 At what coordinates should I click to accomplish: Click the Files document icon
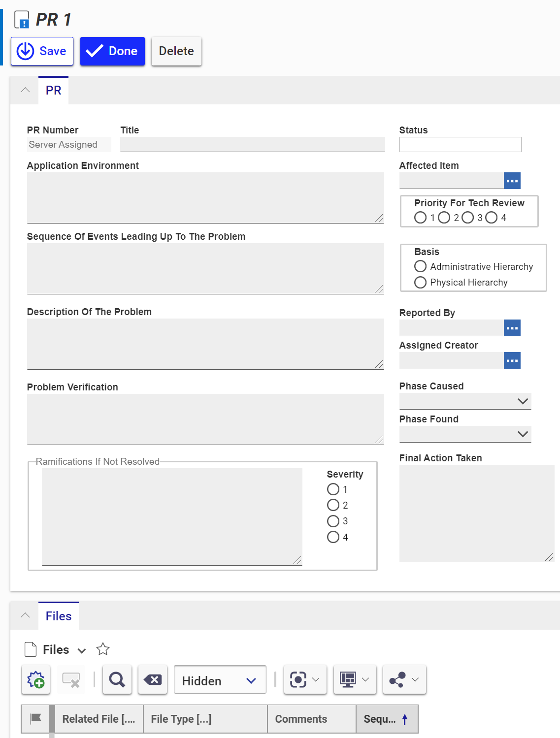click(31, 649)
